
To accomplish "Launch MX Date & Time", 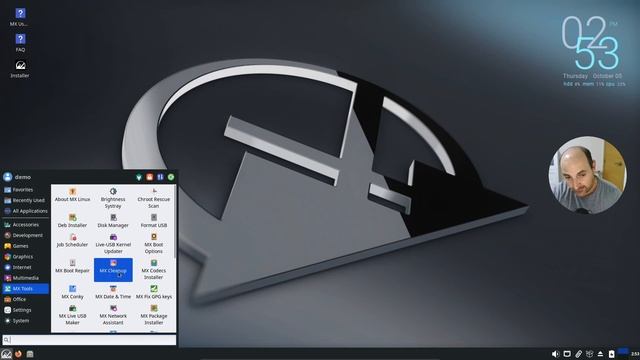I will click(x=113, y=292).
